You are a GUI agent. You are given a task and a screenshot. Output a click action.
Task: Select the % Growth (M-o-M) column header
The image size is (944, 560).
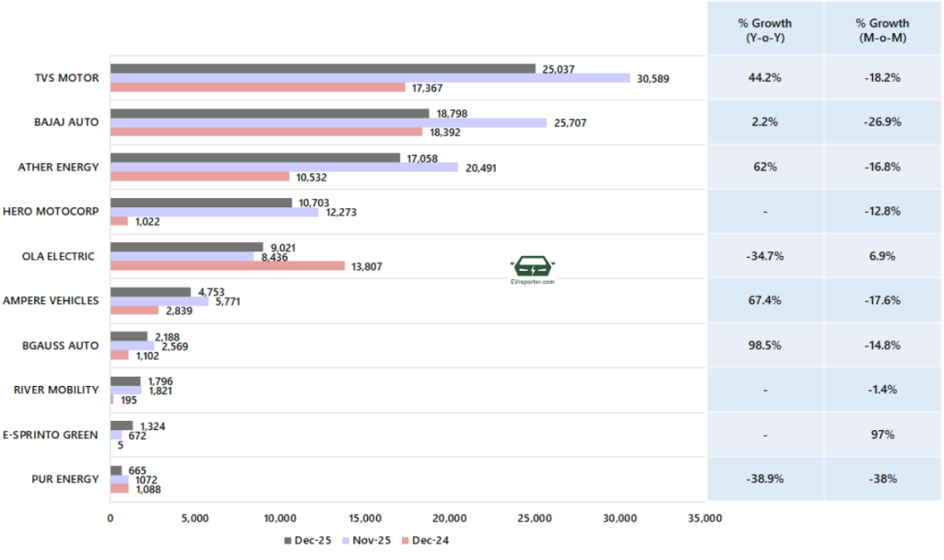[882, 29]
